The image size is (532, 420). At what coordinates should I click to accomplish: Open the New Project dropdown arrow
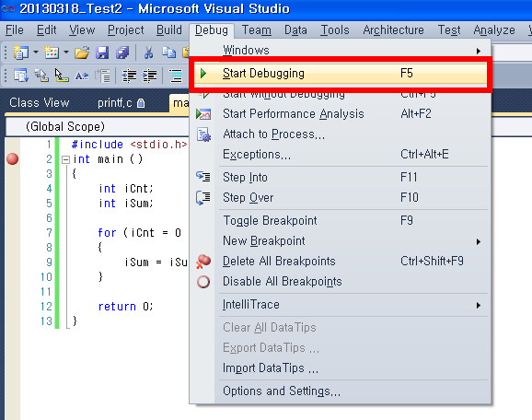pos(36,52)
